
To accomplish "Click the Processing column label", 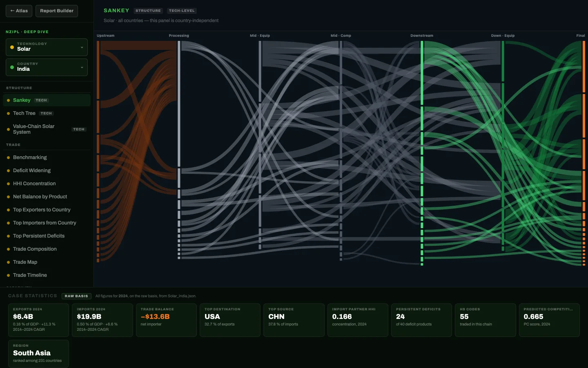I will coord(179,36).
